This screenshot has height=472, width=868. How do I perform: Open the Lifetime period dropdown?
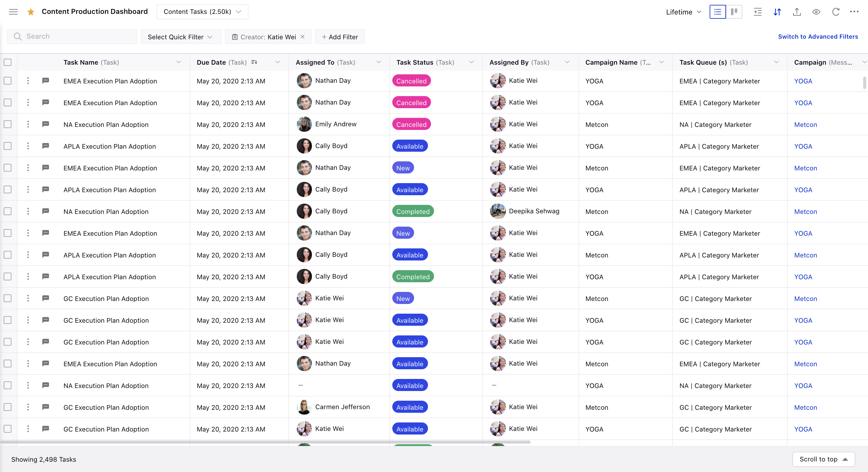click(683, 11)
